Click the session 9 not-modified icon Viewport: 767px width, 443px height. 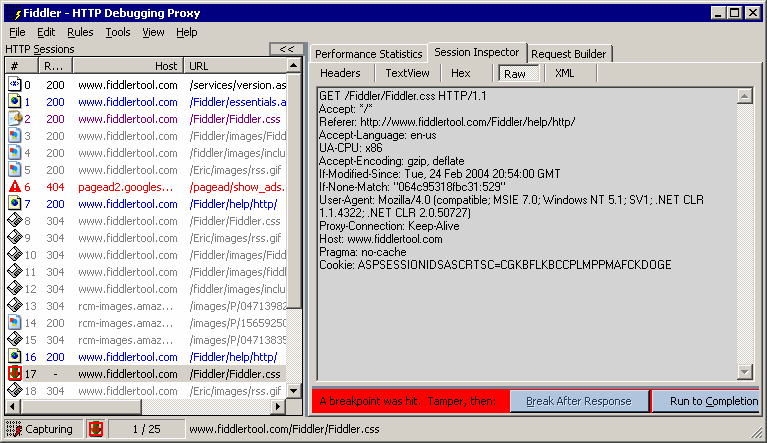click(15, 238)
